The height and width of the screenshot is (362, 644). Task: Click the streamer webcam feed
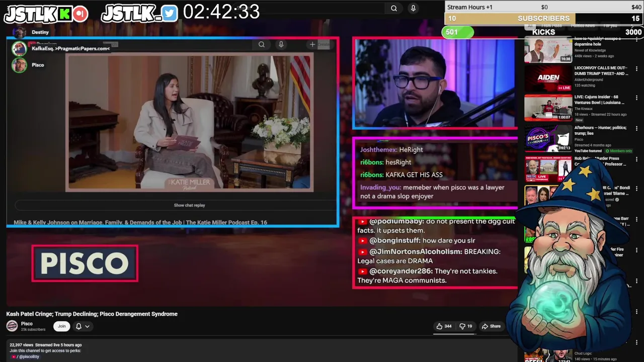point(435,83)
